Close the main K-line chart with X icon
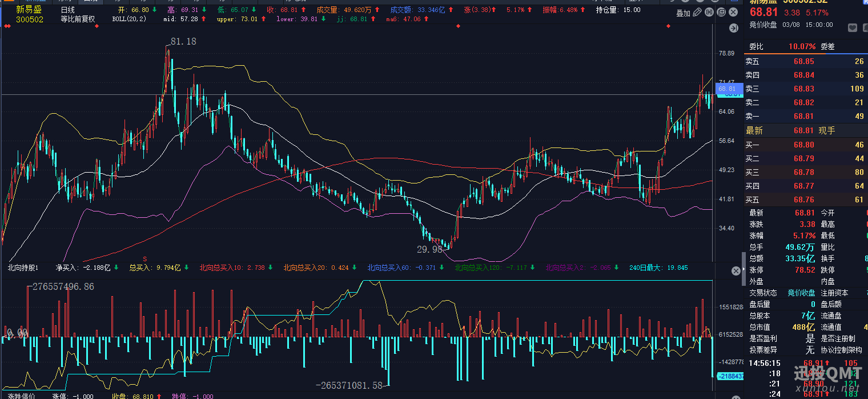868x399 pixels. [x=733, y=13]
